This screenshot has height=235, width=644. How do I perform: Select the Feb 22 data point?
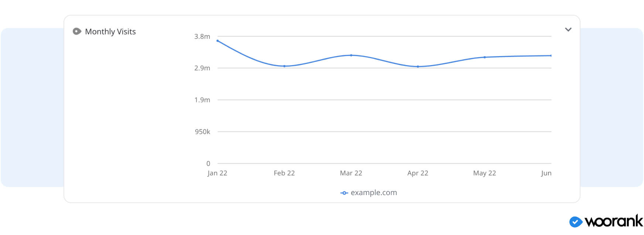[284, 66]
